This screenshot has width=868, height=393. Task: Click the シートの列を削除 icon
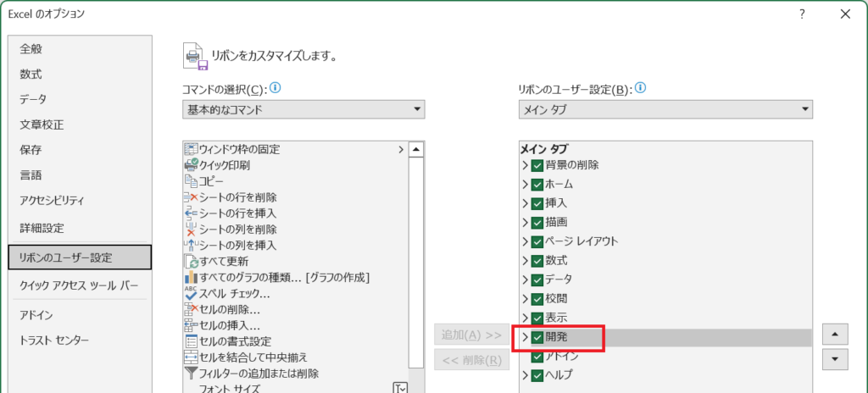[x=191, y=229]
